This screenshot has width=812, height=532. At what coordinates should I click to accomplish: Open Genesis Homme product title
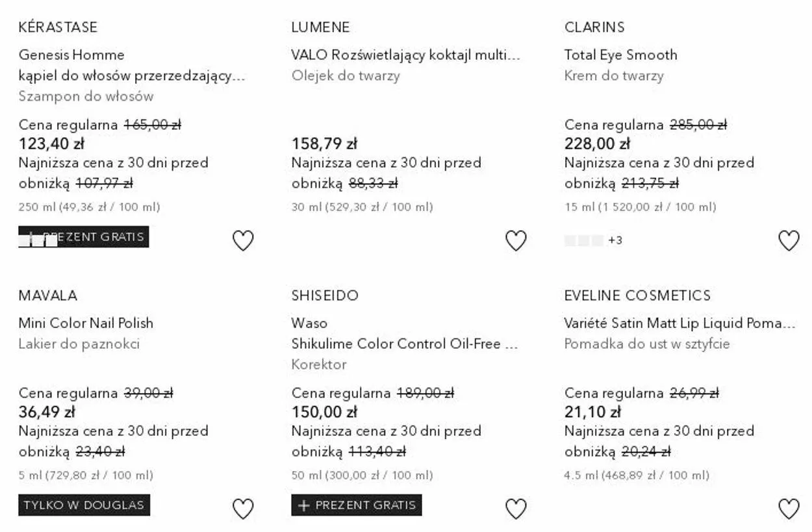point(71,55)
